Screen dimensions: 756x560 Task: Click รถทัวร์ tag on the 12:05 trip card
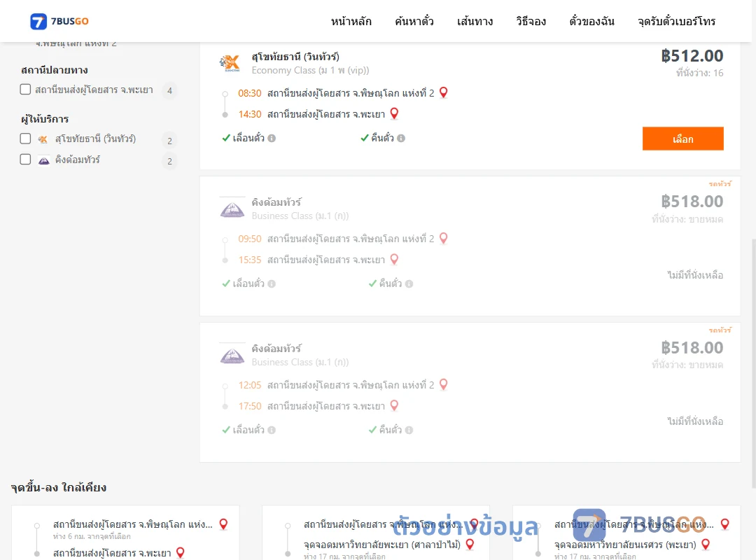(x=720, y=330)
